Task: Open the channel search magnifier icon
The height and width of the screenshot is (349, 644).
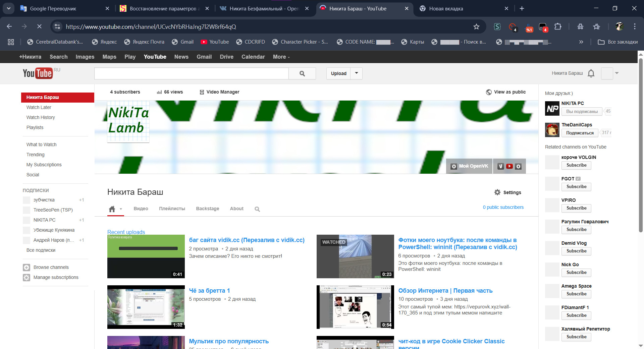Action: tap(257, 209)
